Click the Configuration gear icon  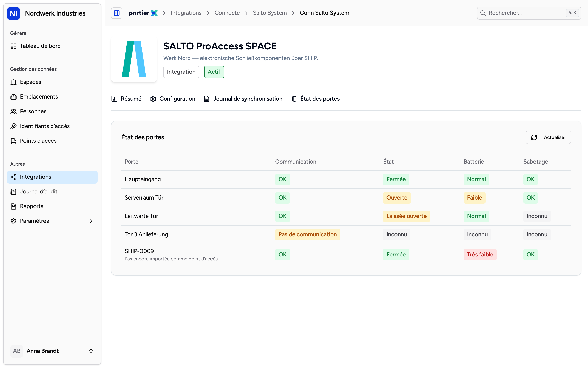(x=153, y=99)
